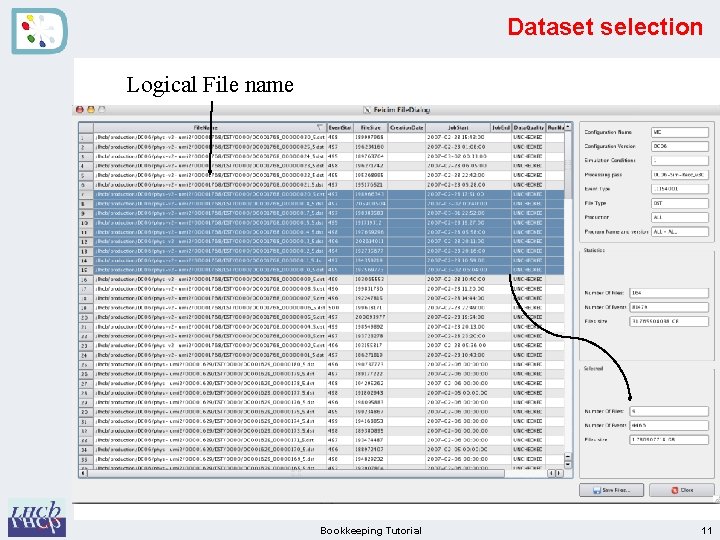Click Selected Number Of Events field
Viewport: 720px width, 540px height.
(x=669, y=426)
